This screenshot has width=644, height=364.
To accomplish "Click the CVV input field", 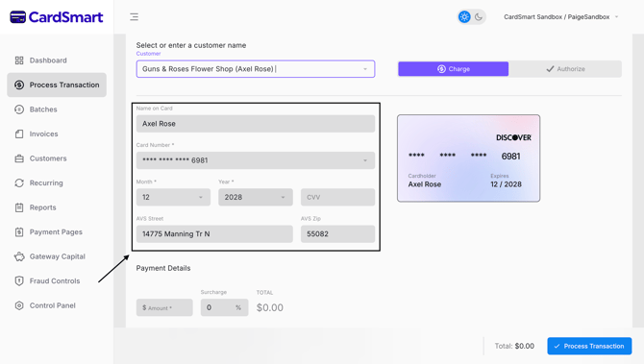I will (337, 197).
